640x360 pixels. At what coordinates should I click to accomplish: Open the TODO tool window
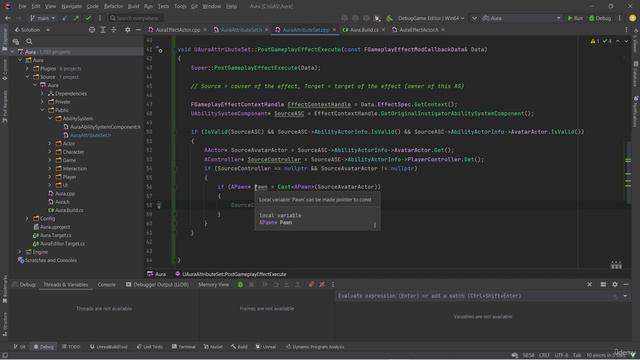click(x=71, y=347)
